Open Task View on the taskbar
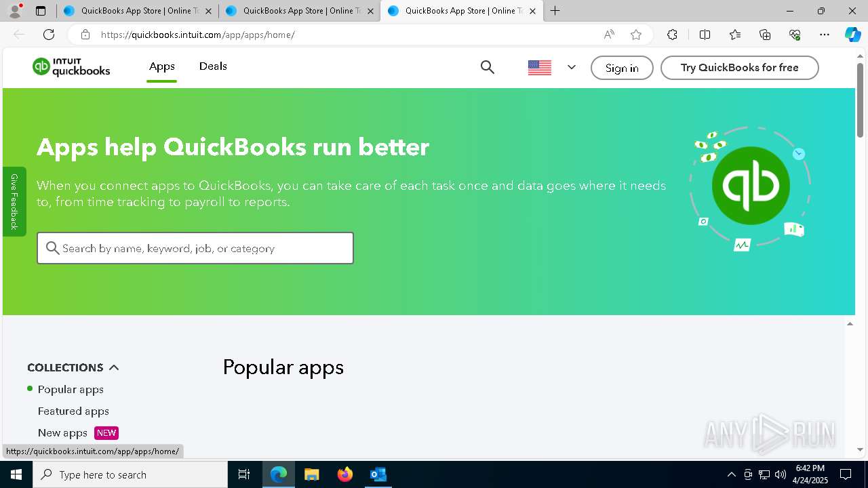This screenshot has height=488, width=868. point(244,474)
